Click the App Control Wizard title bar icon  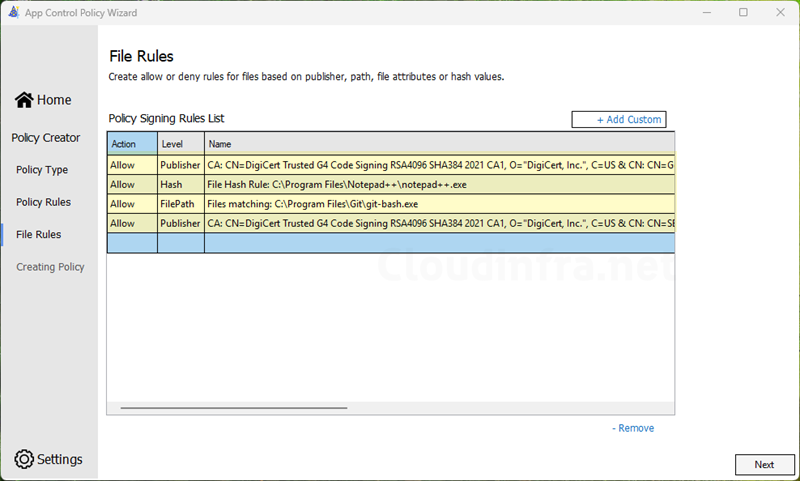coord(13,12)
